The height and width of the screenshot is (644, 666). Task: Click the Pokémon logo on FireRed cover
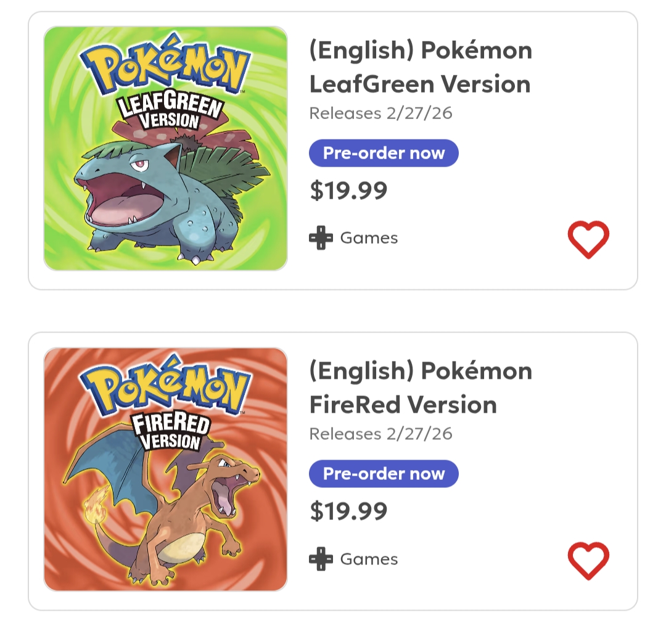pyautogui.click(x=165, y=388)
